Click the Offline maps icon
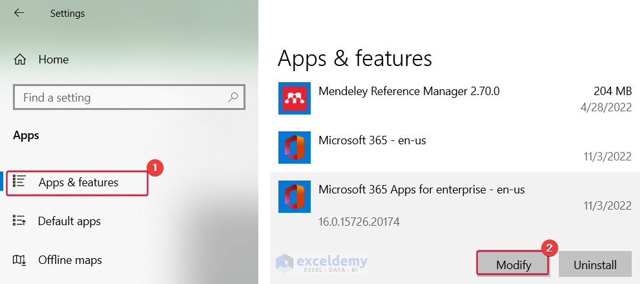 (x=19, y=260)
